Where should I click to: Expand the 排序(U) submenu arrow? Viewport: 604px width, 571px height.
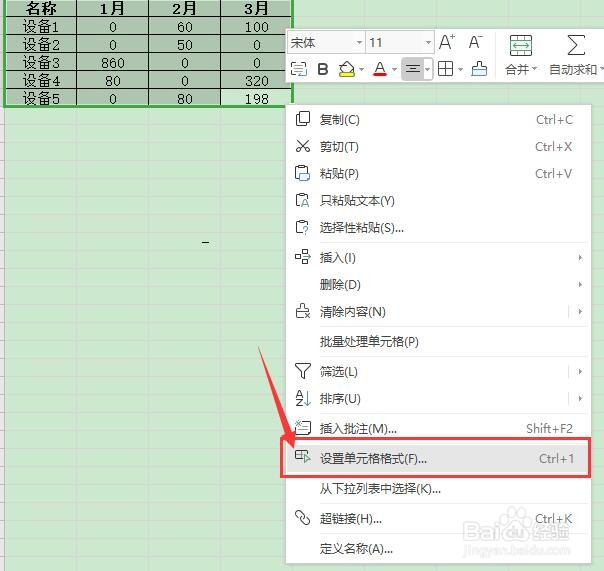pyautogui.click(x=580, y=398)
